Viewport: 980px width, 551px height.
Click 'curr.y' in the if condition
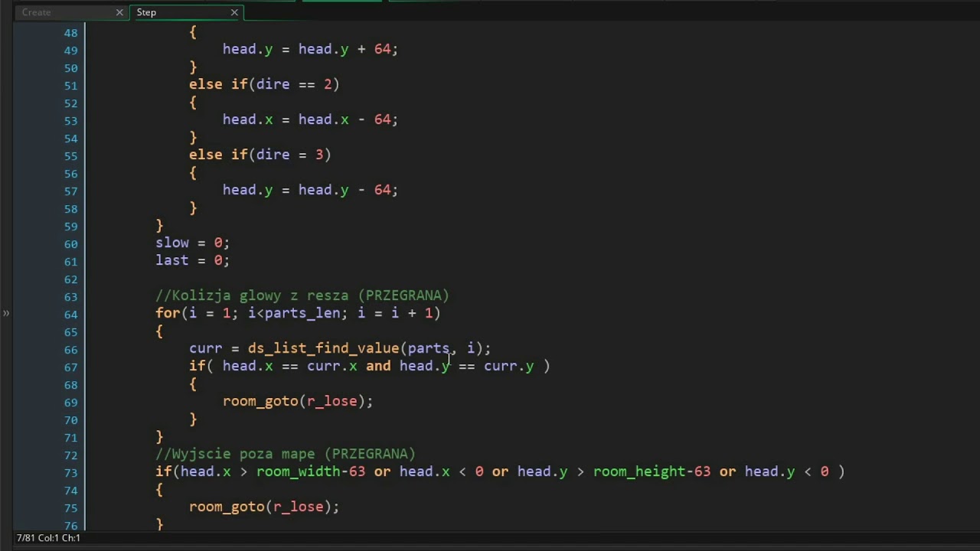[x=508, y=366]
